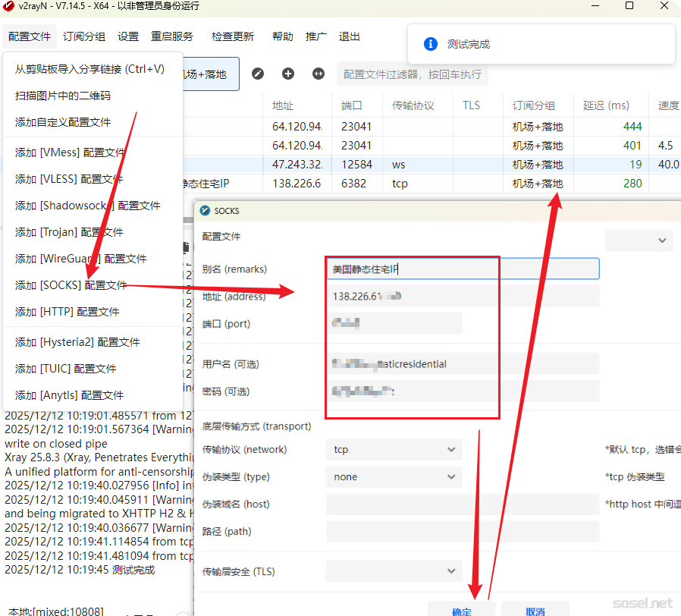Open the 传输协议 (network) tcp dropdown

pos(394,450)
